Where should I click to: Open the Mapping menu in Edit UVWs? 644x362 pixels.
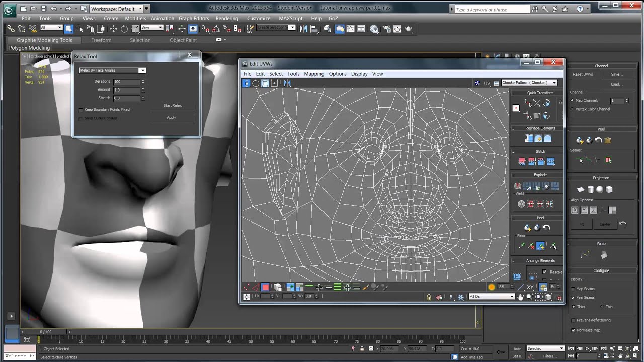coord(314,74)
